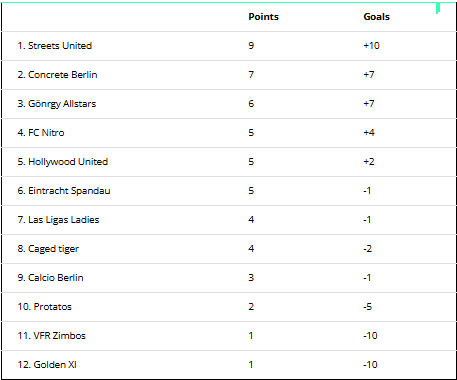Screen dimensions: 457x380
Task: Select the Protatos team row
Action: 229,307
